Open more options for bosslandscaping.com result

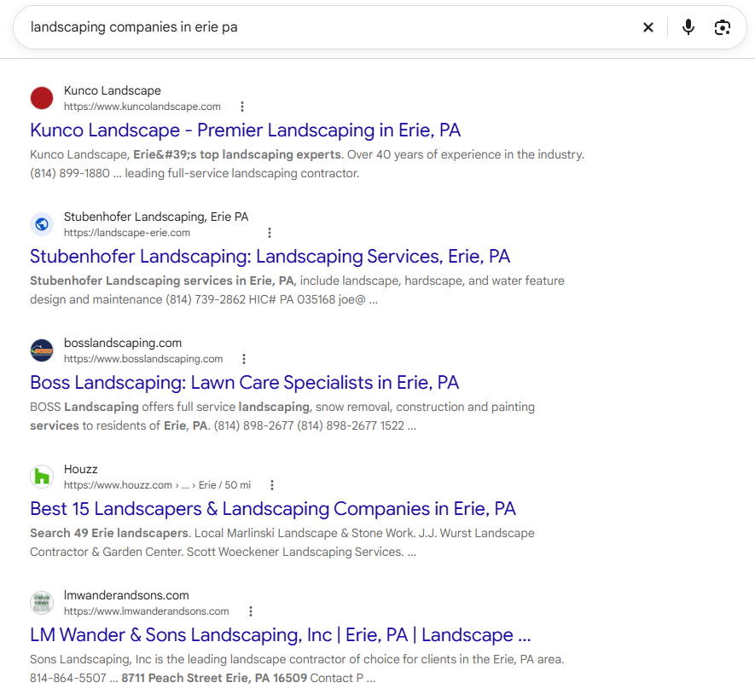click(244, 359)
